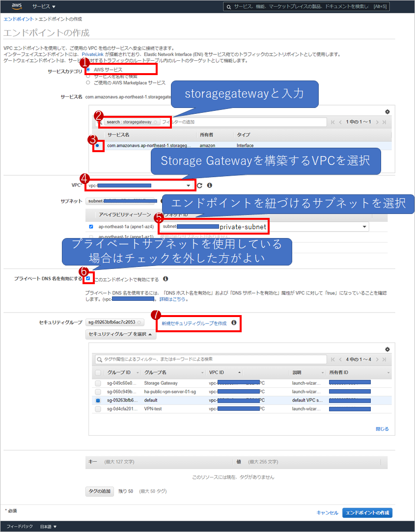Toggle ap-northeast-1a (apne1-az4) availability zone checkbox
415x532 pixels.
tap(91, 227)
